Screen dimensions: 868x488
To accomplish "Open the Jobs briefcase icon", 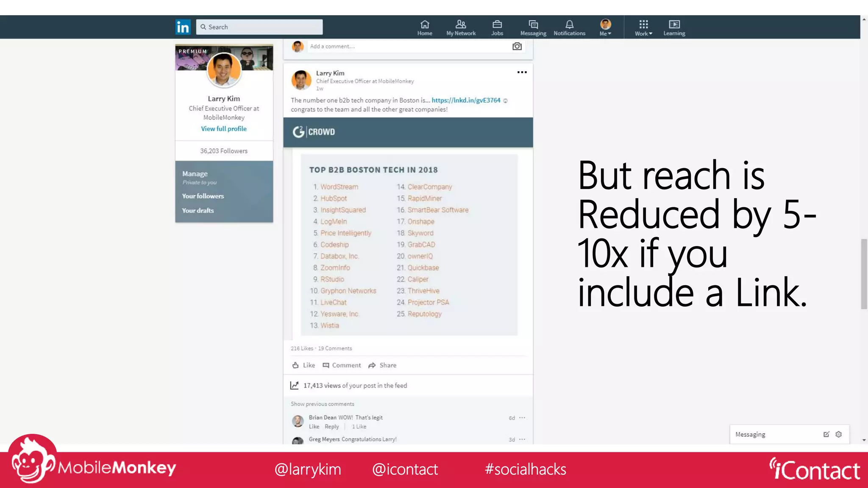I will click(x=497, y=28).
